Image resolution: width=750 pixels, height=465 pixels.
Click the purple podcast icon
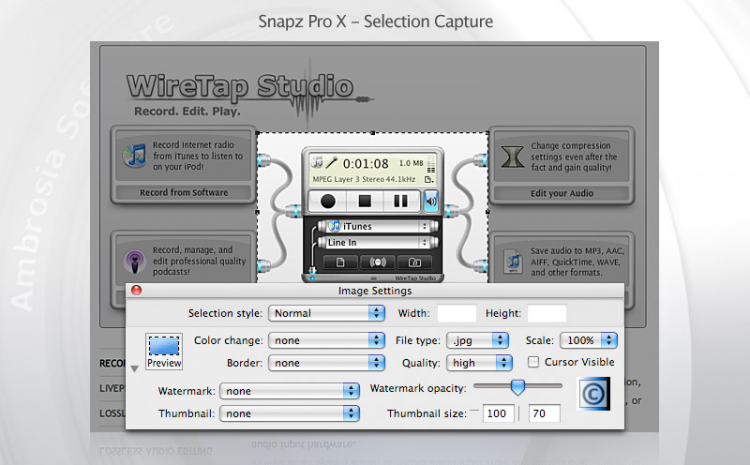pyautogui.click(x=135, y=261)
